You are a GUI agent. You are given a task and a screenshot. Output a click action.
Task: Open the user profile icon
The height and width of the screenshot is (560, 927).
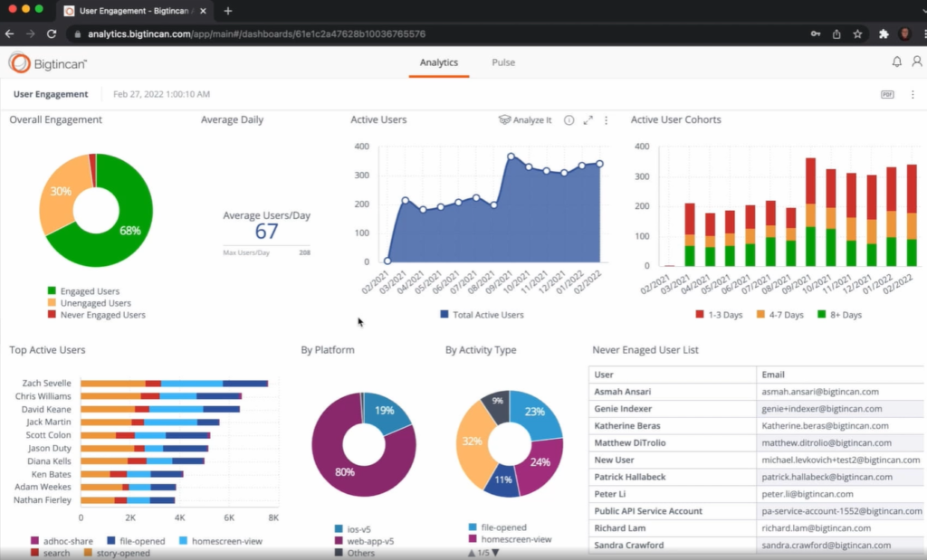(x=917, y=62)
